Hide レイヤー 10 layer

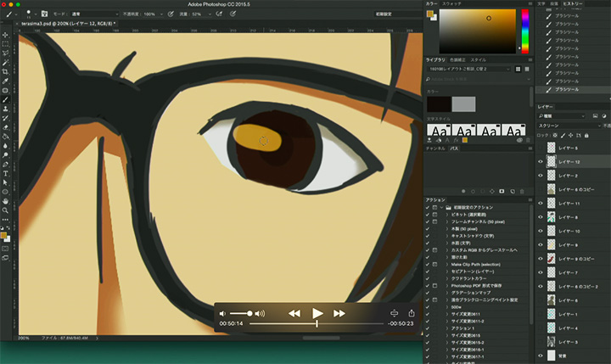pos(541,231)
